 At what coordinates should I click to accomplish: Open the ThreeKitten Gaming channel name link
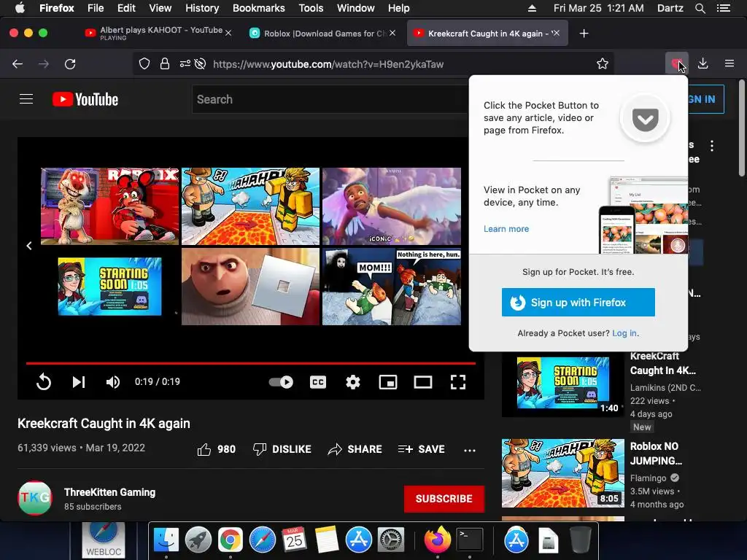click(x=109, y=492)
